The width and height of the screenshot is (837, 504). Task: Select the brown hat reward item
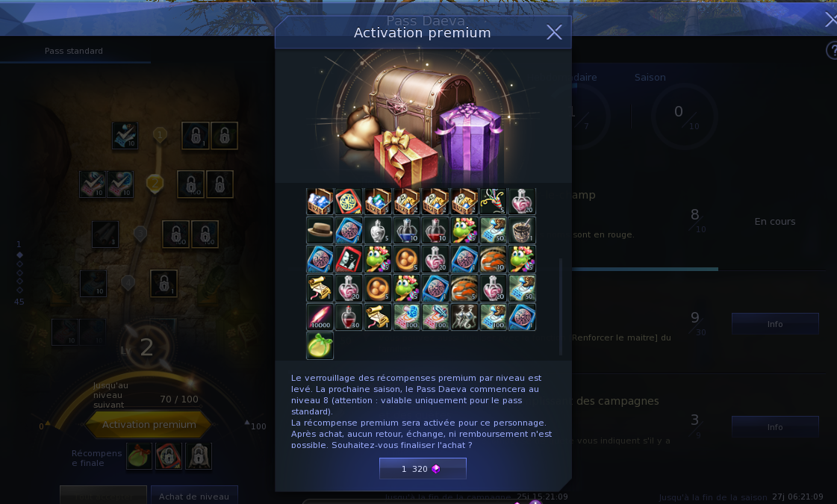(320, 230)
